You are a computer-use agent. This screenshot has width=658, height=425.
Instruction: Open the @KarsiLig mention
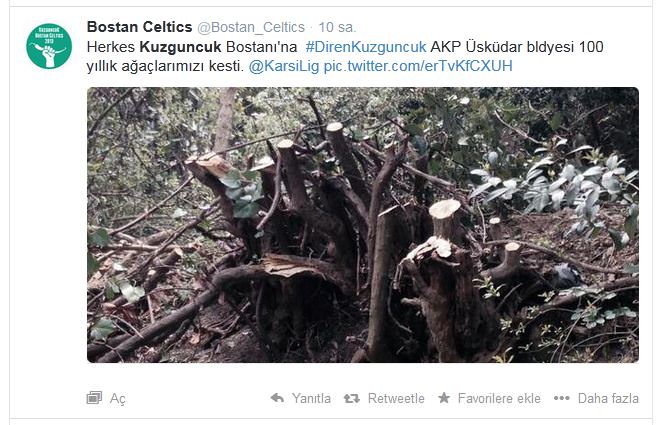(x=284, y=66)
